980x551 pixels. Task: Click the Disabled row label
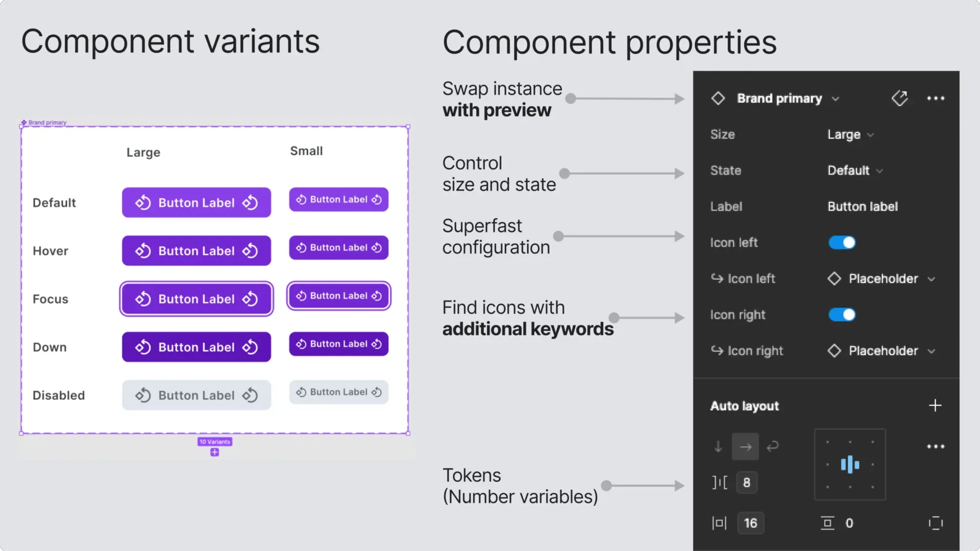59,395
